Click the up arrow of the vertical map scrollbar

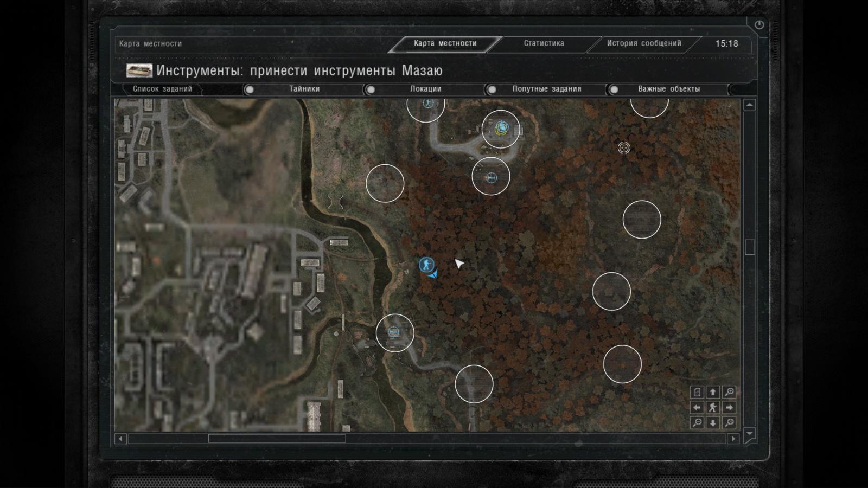pyautogui.click(x=750, y=105)
